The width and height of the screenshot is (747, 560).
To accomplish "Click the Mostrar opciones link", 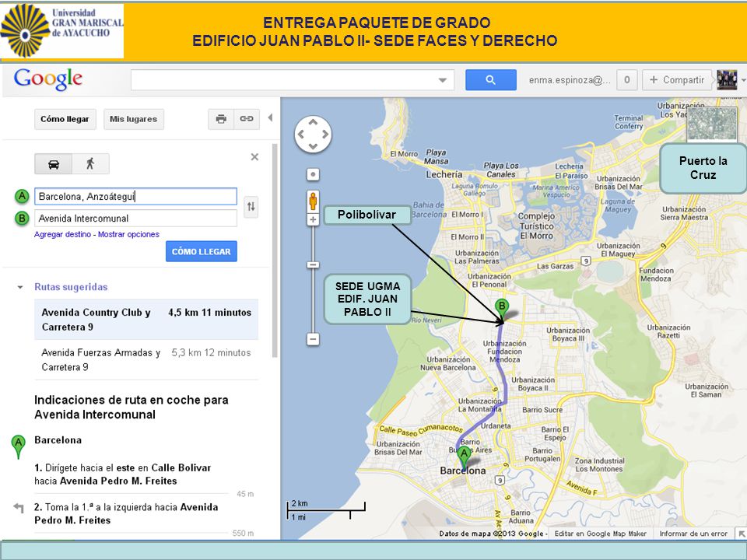I will (x=128, y=234).
